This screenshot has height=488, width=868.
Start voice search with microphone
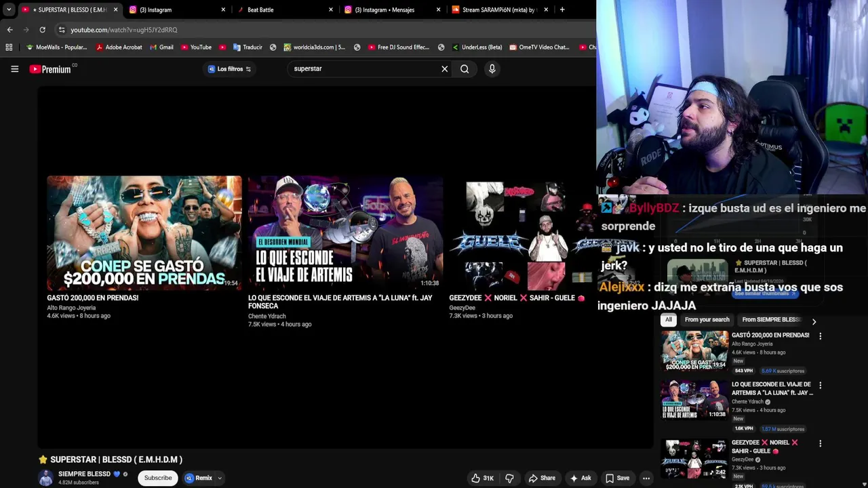[492, 68]
